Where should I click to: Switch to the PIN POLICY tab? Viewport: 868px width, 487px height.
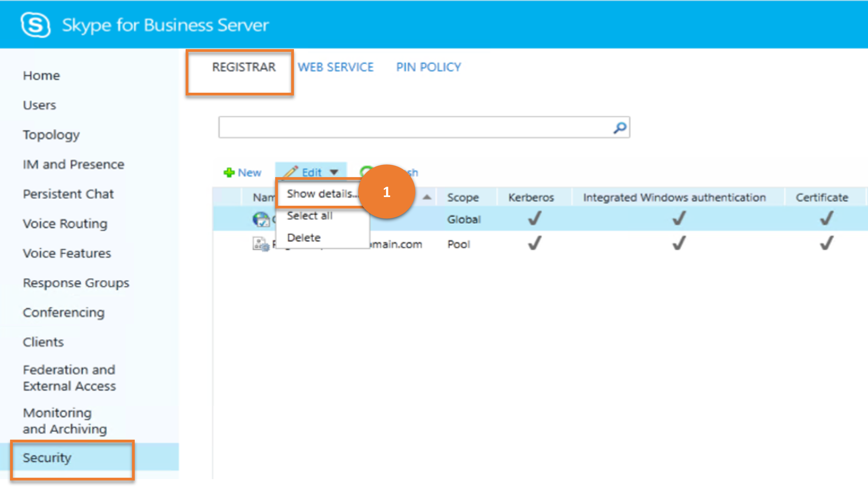coord(428,67)
